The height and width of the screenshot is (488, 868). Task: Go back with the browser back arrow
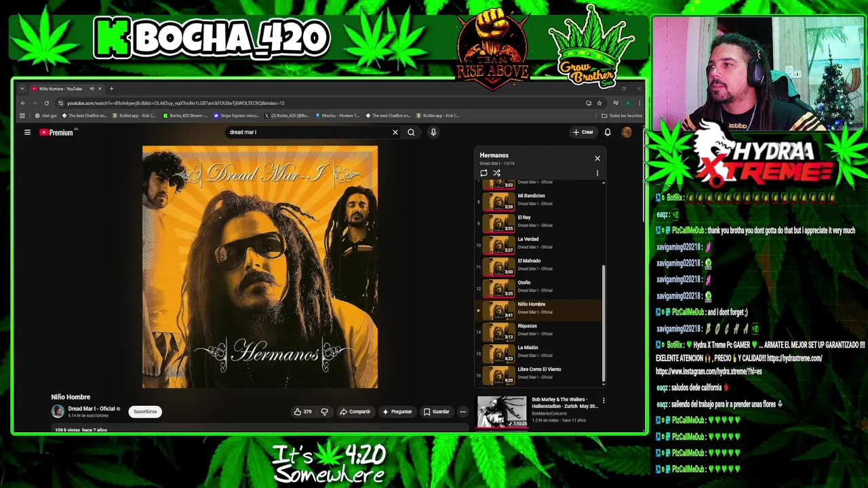(22, 103)
